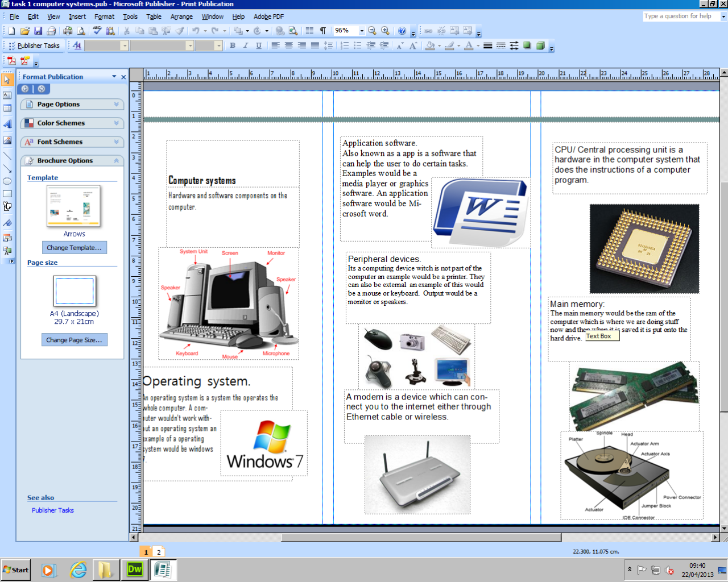The image size is (728, 582).
Task: Open the Insert menu
Action: point(77,16)
